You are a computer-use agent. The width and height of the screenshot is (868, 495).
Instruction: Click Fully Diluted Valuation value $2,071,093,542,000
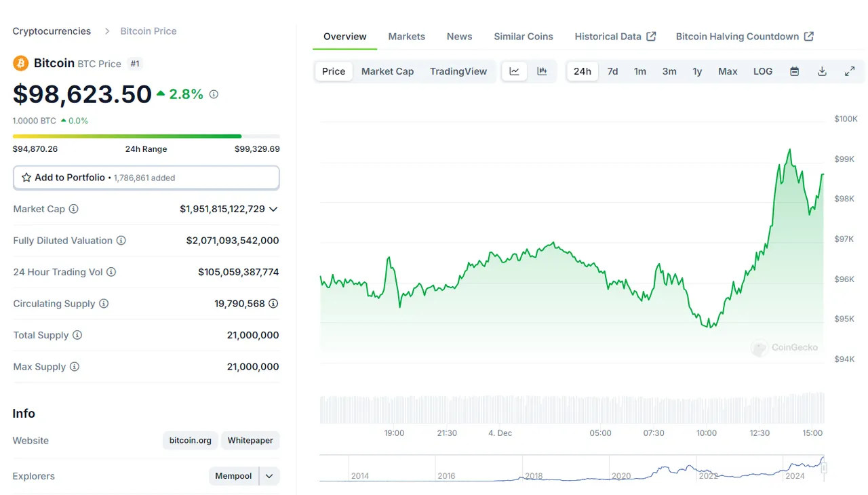pos(233,241)
